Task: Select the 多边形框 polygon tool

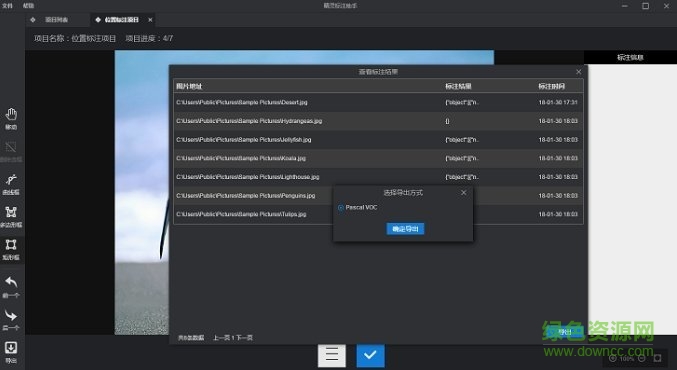Action: 11,217
